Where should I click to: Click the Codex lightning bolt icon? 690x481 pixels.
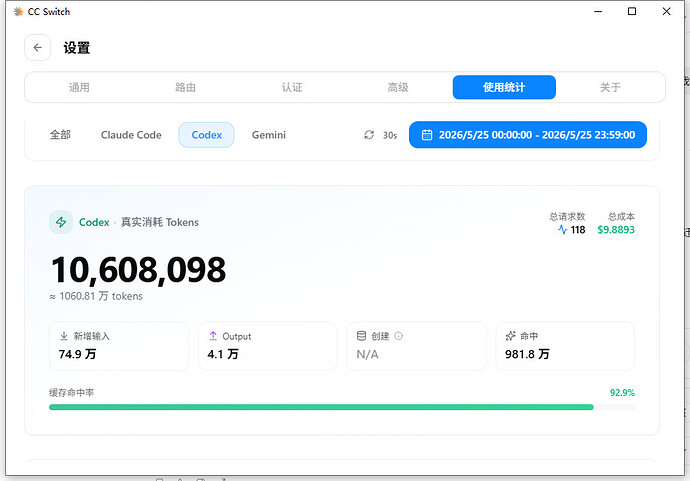(x=61, y=222)
